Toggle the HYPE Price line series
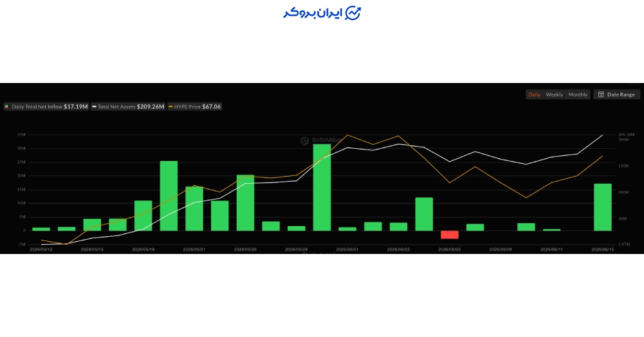The width and height of the screenshot is (644, 337). point(195,107)
